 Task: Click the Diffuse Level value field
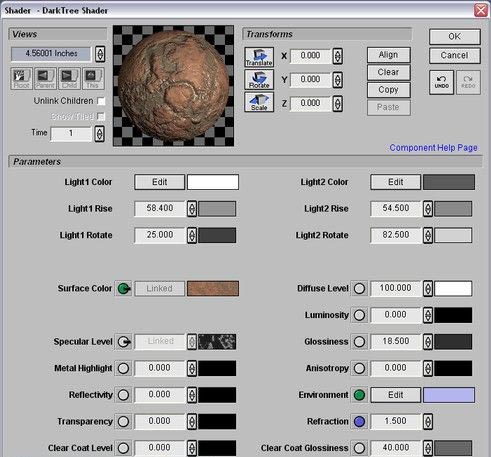point(396,289)
